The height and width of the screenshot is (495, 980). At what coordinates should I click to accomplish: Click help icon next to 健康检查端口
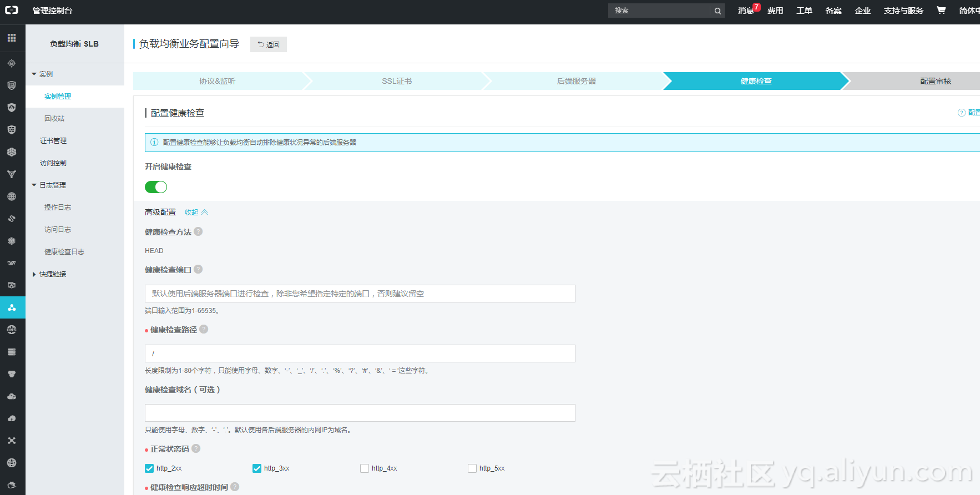198,269
